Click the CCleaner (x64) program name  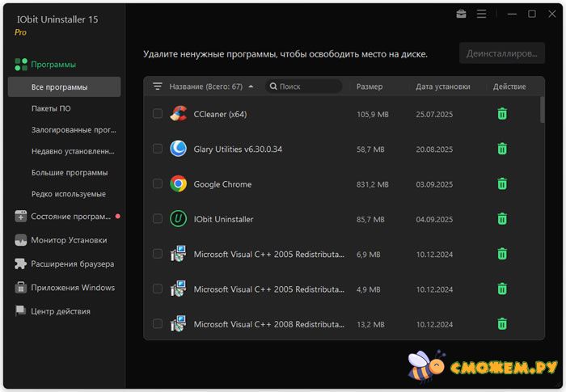coord(220,114)
